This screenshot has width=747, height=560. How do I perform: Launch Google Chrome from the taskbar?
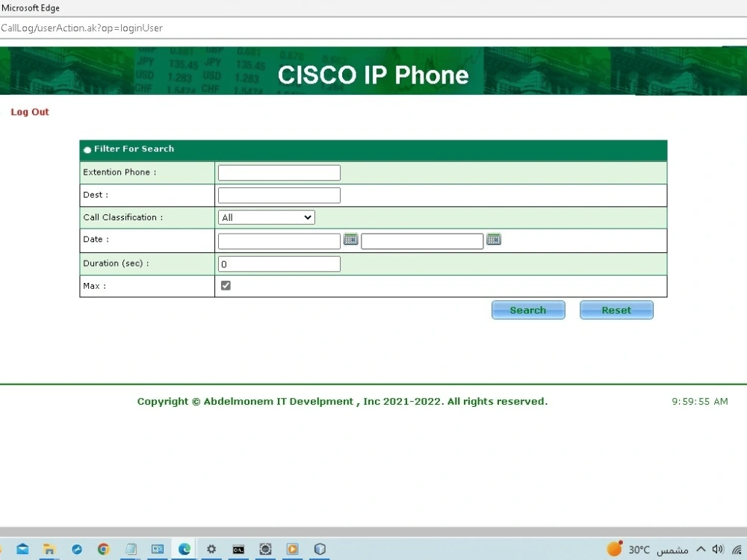103,549
